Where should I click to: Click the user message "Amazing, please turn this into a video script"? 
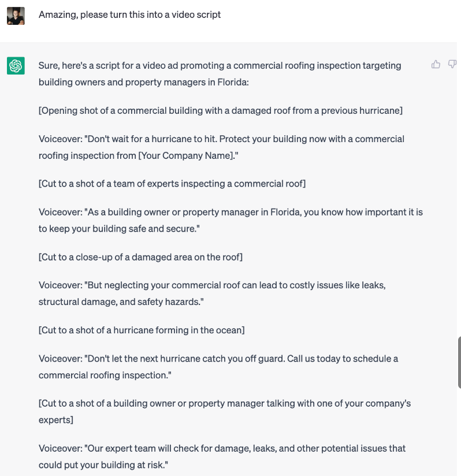[129, 15]
